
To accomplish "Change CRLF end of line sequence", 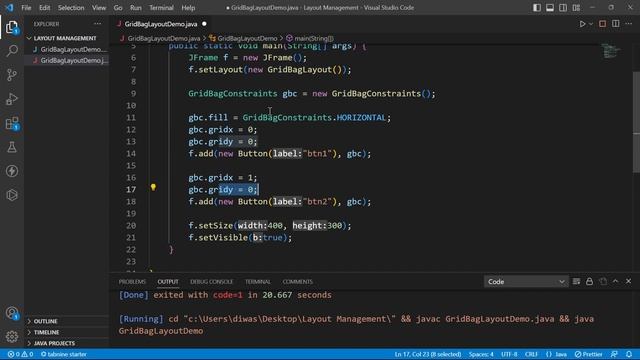I will [531, 354].
